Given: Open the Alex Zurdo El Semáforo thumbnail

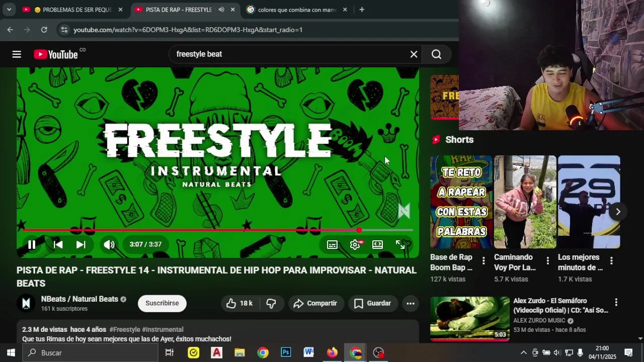Looking at the screenshot, I should pyautogui.click(x=470, y=319).
